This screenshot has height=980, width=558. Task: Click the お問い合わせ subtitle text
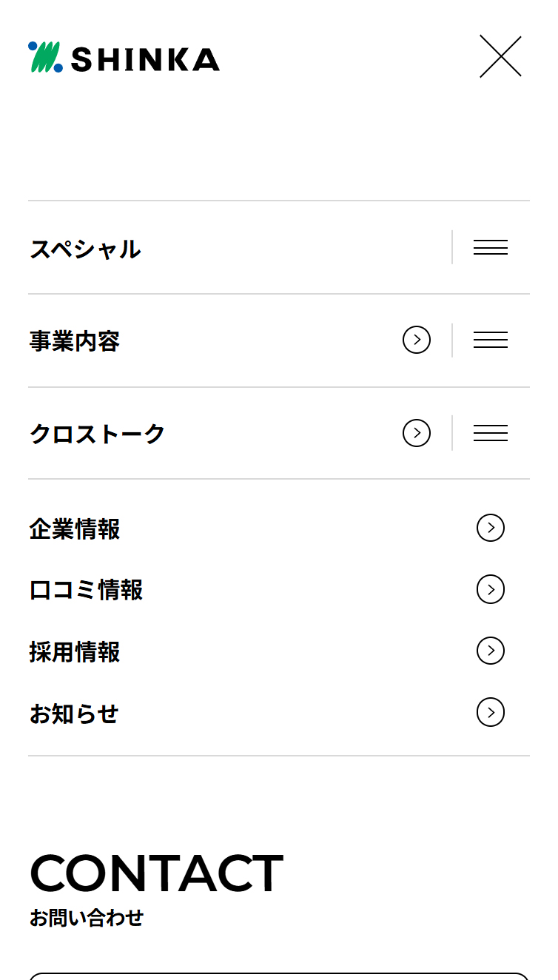(87, 918)
